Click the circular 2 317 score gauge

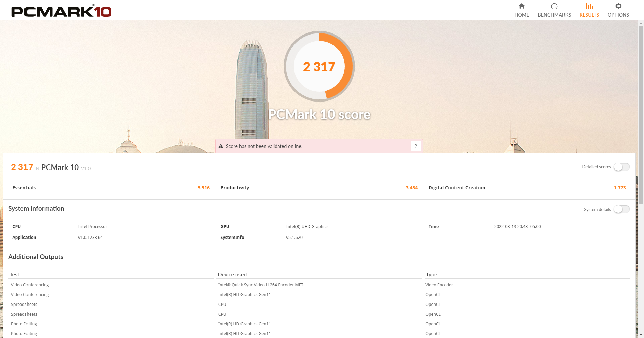click(319, 66)
